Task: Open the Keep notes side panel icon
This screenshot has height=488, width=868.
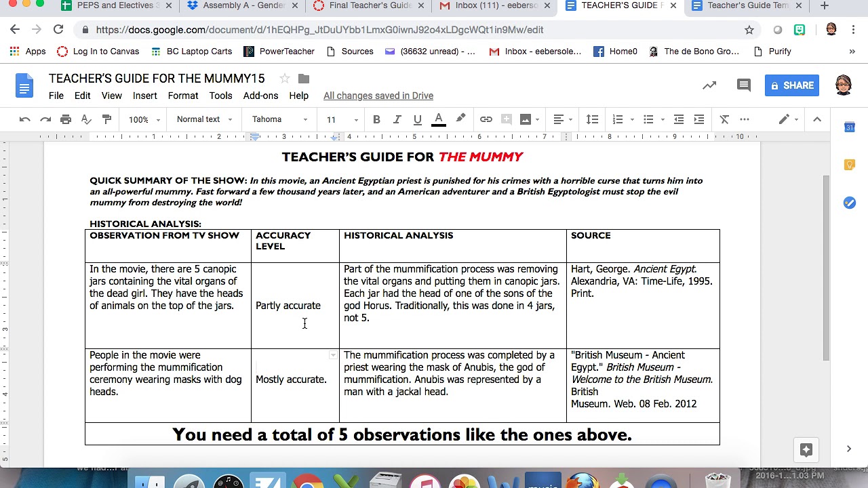Action: click(850, 165)
